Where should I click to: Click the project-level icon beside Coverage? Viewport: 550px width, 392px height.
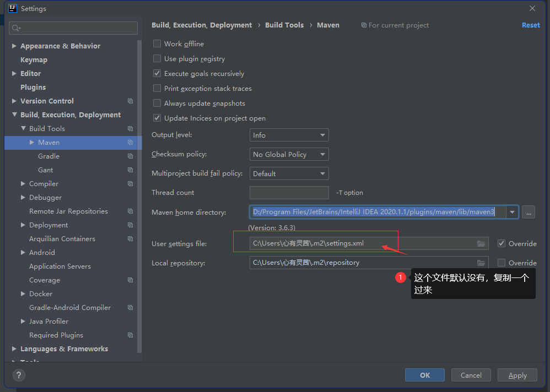coord(131,280)
